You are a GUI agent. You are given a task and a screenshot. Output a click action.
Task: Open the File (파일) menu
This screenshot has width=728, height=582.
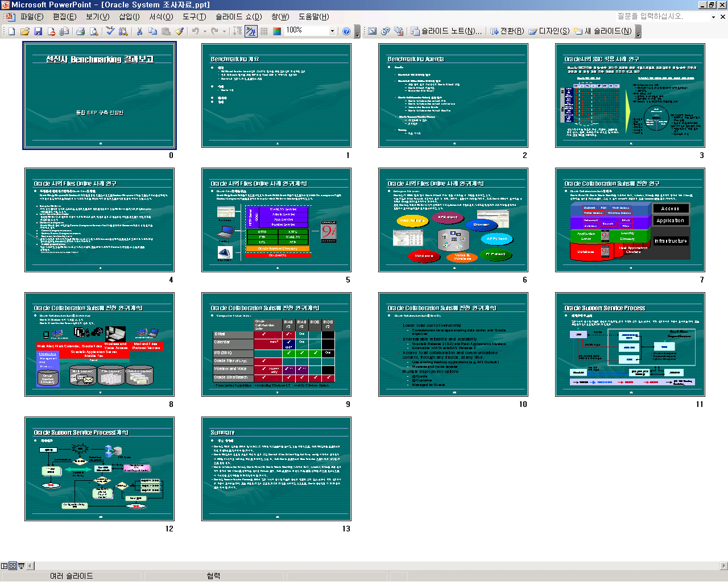click(31, 17)
